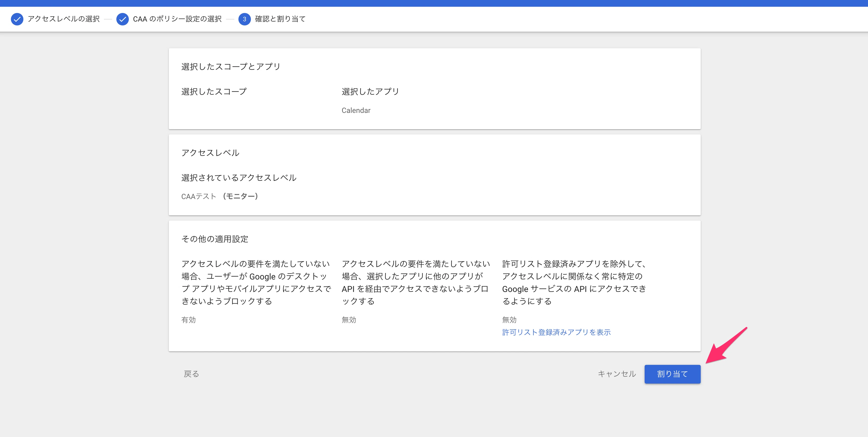Click the アクセスレベル card heading

(x=210, y=153)
